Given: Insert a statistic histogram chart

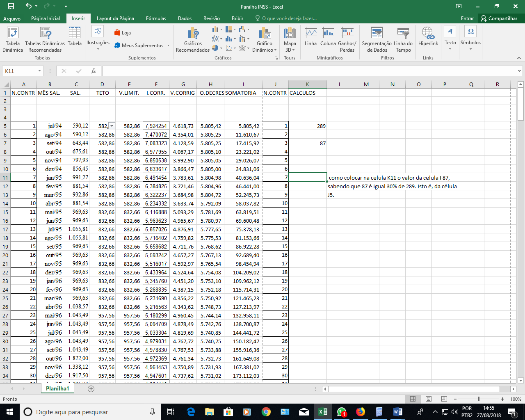Looking at the screenshot, I should coord(231,39).
